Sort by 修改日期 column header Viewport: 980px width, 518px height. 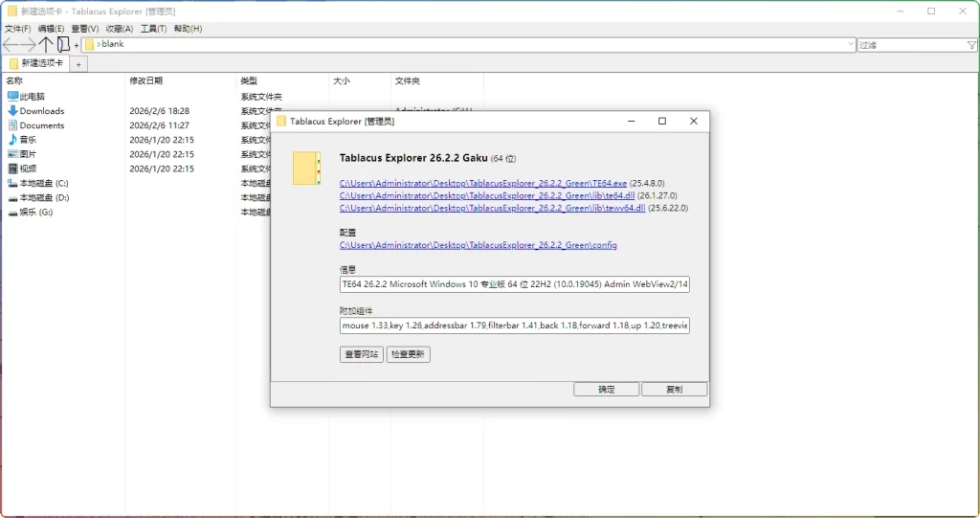click(x=146, y=80)
